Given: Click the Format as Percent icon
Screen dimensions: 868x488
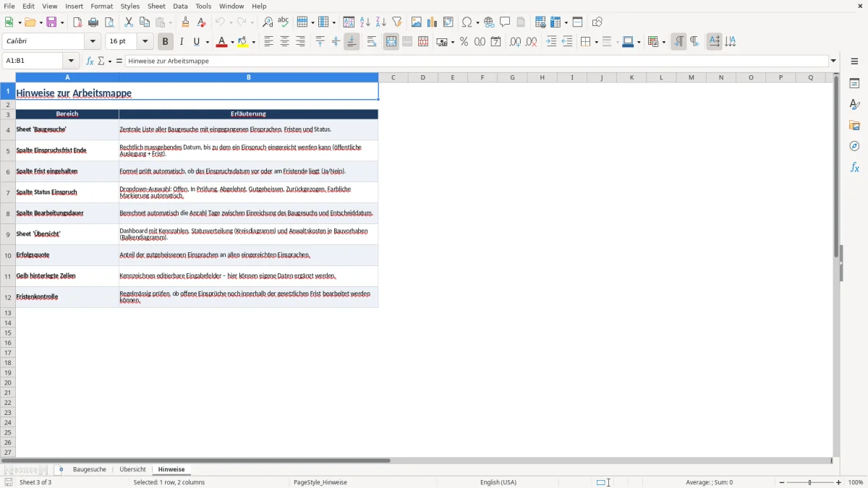Looking at the screenshot, I should click(x=464, y=42).
